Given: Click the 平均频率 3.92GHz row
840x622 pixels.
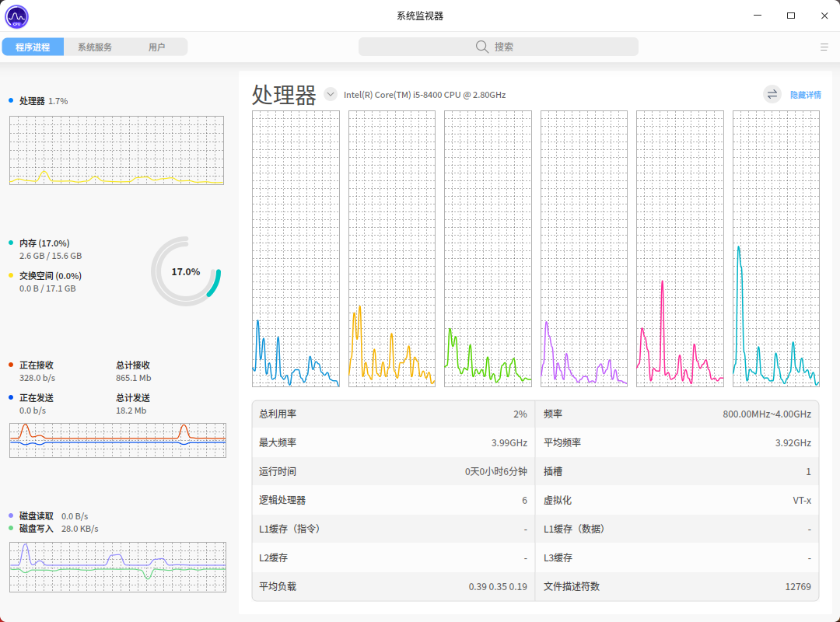Looking at the screenshot, I should click(677, 442).
